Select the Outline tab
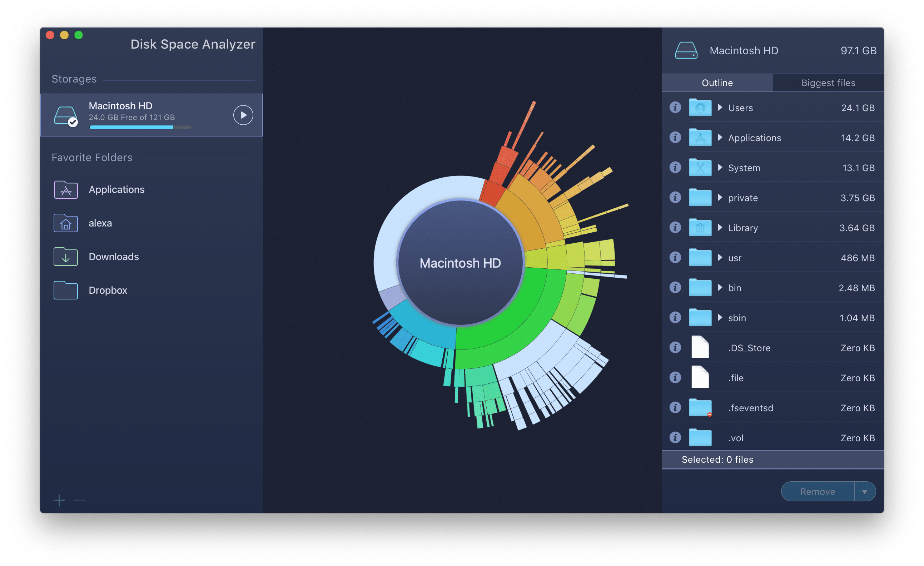The height and width of the screenshot is (566, 924). pos(719,83)
